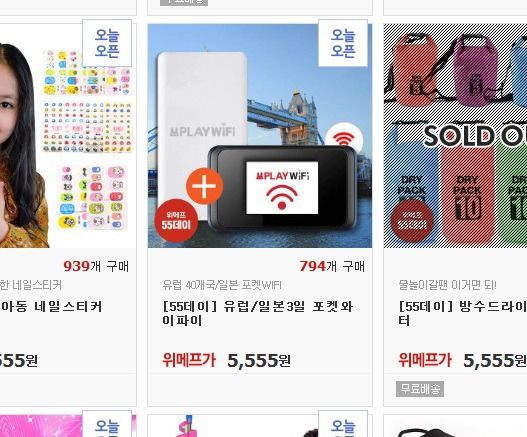Click 939개 구매 purchase count
Viewport: 527px width, 437px height.
pyautogui.click(x=96, y=266)
